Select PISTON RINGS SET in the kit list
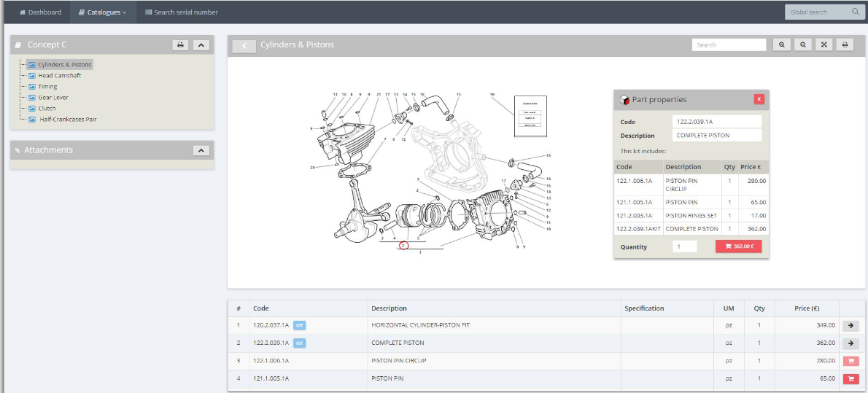Image resolution: width=868 pixels, height=393 pixels. tap(692, 215)
